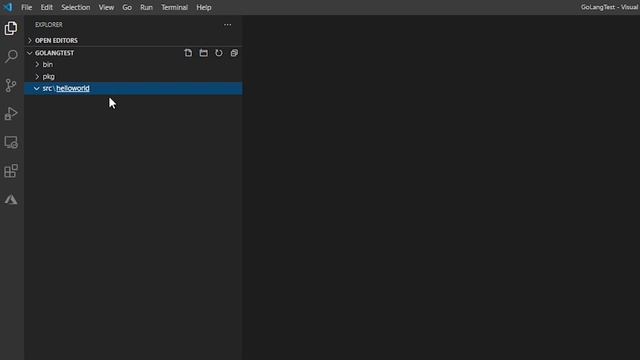Click the VS Code logo icon
This screenshot has height=360, width=640.
[8, 7]
